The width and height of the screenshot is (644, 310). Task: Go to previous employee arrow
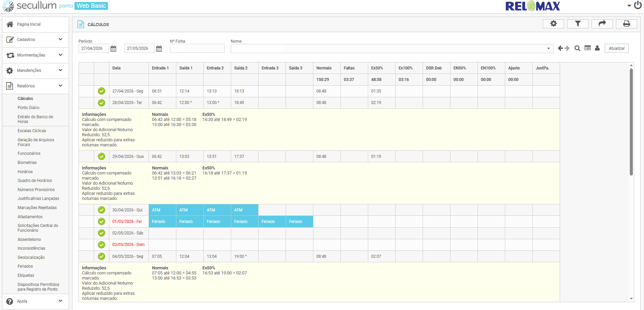pos(560,48)
